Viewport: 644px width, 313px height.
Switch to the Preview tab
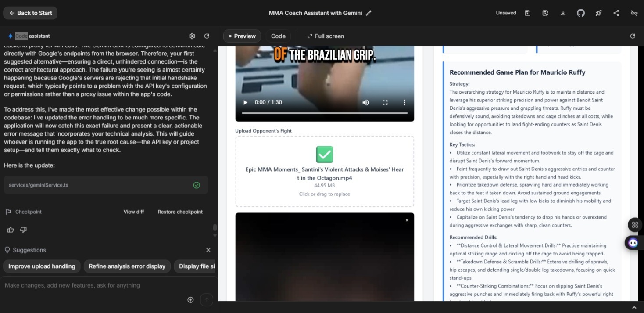click(242, 36)
